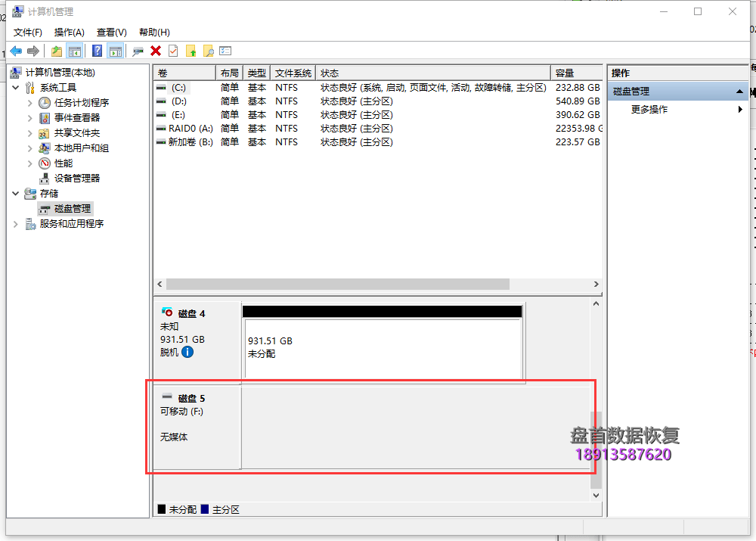
Task: Click the volume list horizontal scrollbar
Action: [337, 284]
